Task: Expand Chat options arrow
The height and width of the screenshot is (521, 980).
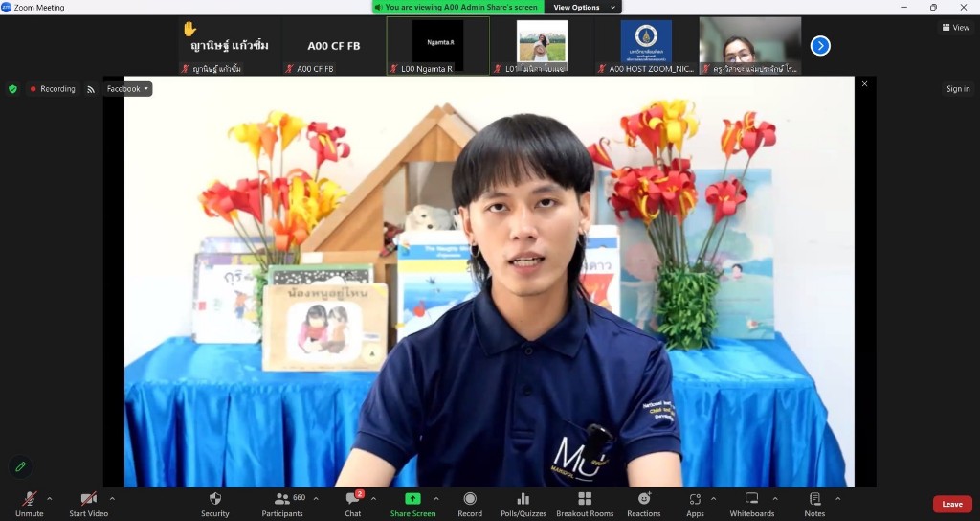Action: [x=374, y=498]
